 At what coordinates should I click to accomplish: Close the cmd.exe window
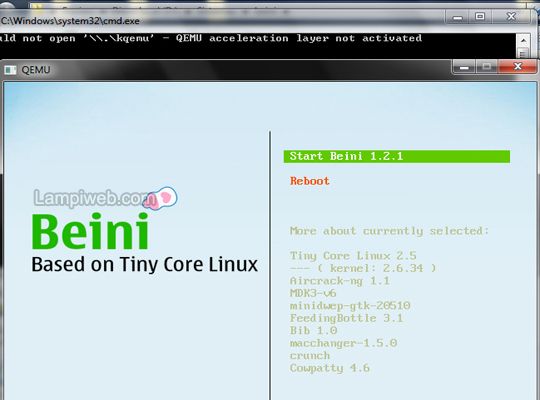coord(511,17)
